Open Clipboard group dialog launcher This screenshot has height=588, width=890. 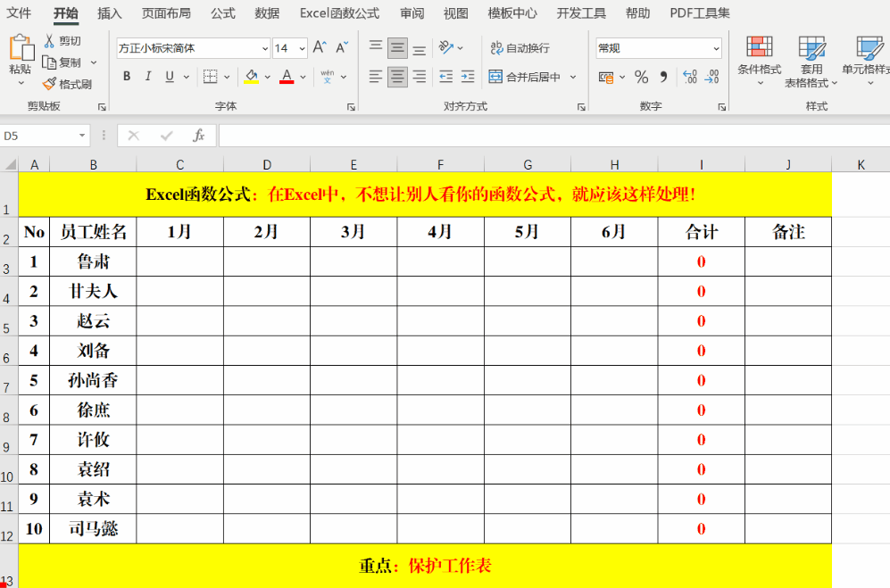(x=102, y=107)
